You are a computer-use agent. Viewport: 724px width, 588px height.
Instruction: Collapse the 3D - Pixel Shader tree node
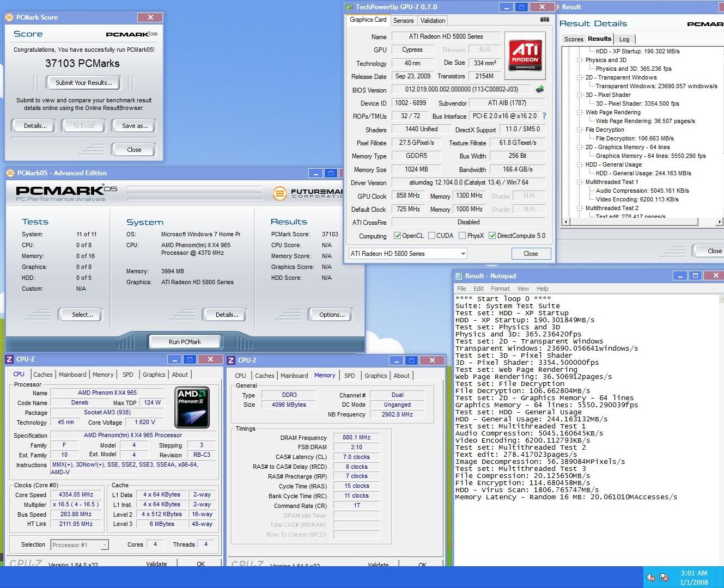pos(580,95)
